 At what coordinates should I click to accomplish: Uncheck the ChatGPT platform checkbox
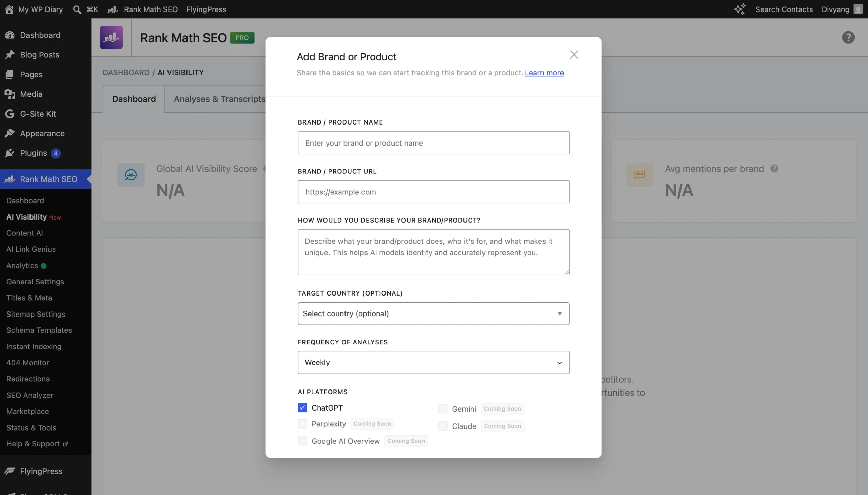click(302, 407)
